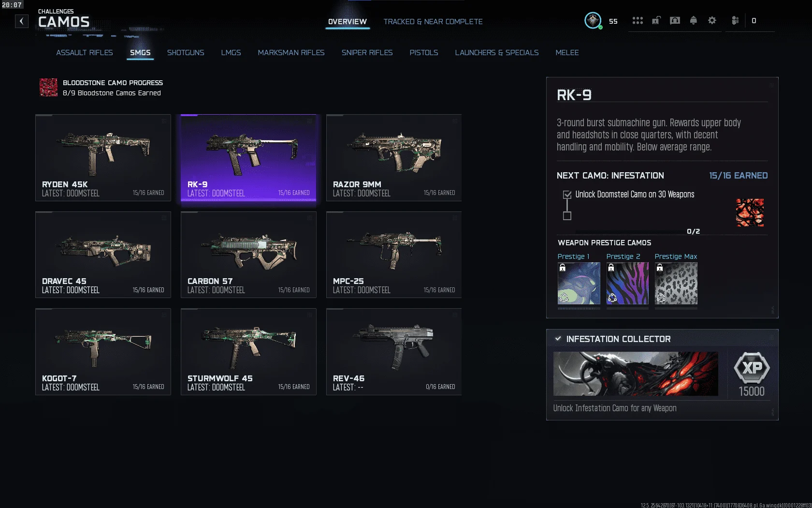Viewport: 812px width, 508px height.
Task: Open the Sniper Rifles category
Action: (x=367, y=53)
